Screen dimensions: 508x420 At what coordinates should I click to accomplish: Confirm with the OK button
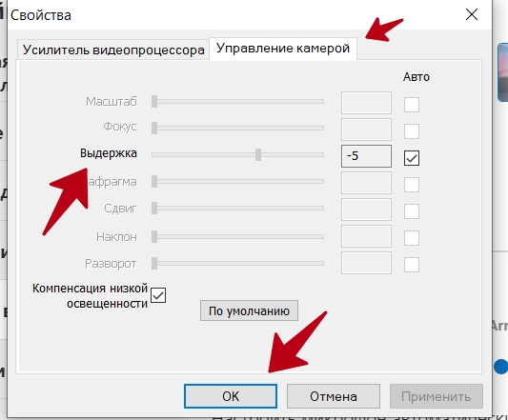click(231, 396)
